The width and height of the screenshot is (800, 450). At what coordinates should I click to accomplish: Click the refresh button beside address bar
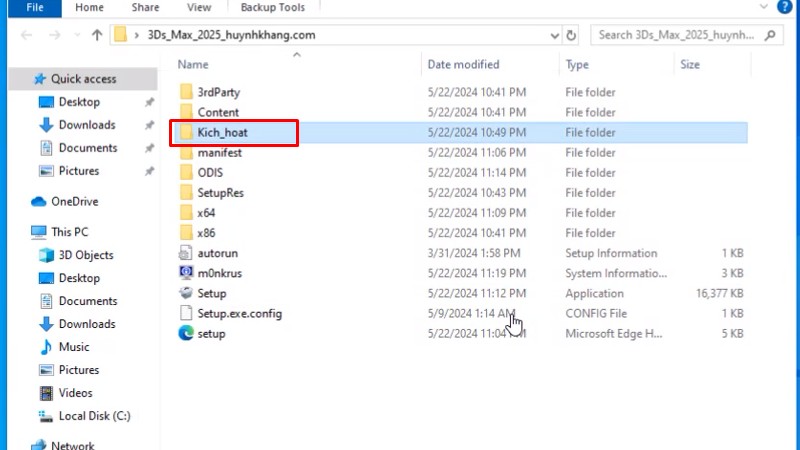point(571,35)
